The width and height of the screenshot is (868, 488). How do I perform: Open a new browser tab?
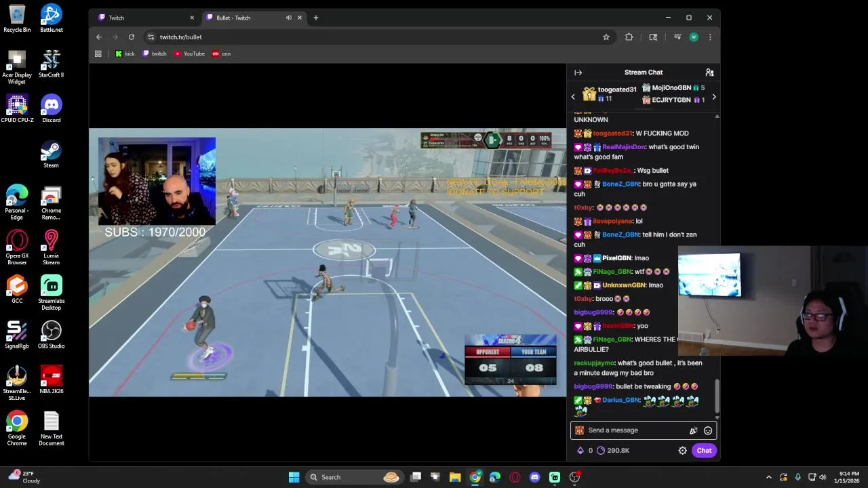coord(315,18)
